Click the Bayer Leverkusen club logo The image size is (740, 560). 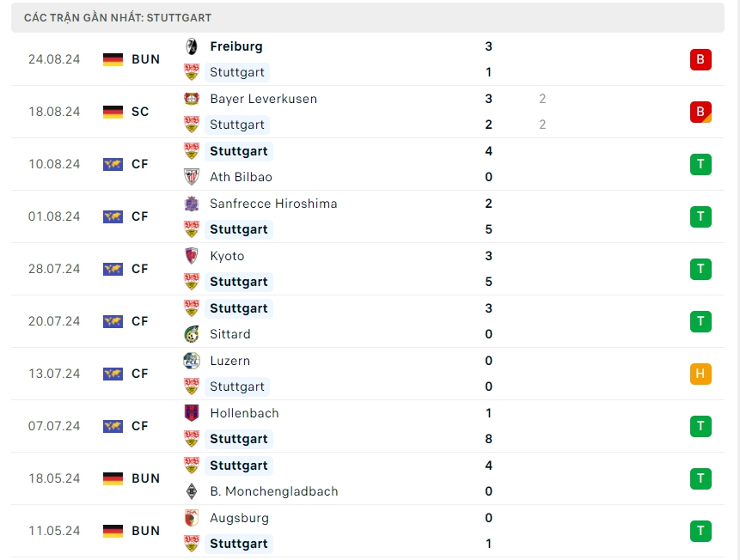(x=192, y=99)
